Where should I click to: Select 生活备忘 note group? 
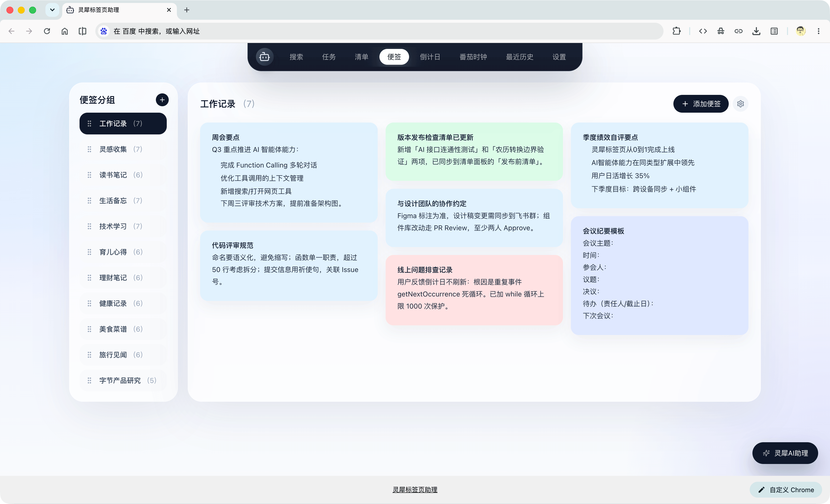tap(123, 201)
